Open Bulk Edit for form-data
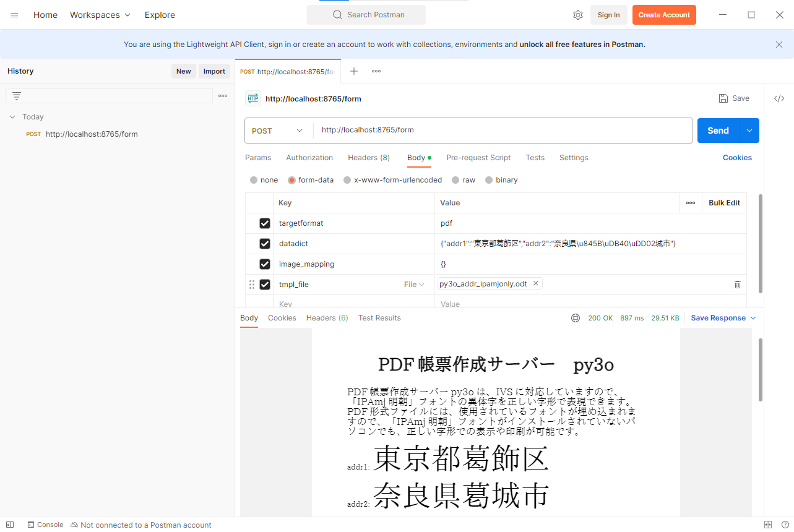This screenshot has width=794, height=532. click(x=724, y=203)
